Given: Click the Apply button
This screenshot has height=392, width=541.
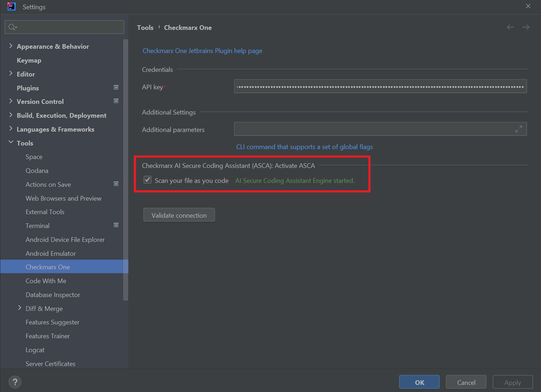Looking at the screenshot, I should [513, 382].
